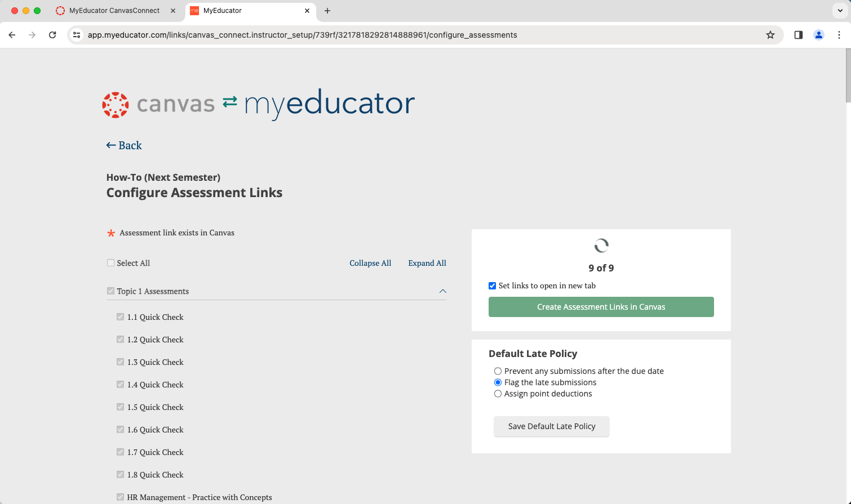Screen dimensions: 851x504
Task: Close the MyEducator CanvasConnect tab
Action: pyautogui.click(x=173, y=11)
